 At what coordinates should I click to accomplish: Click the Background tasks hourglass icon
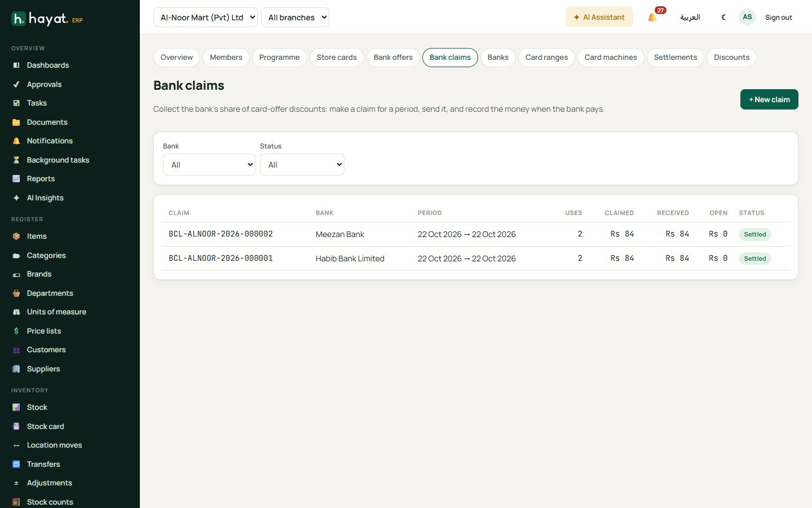point(16,160)
